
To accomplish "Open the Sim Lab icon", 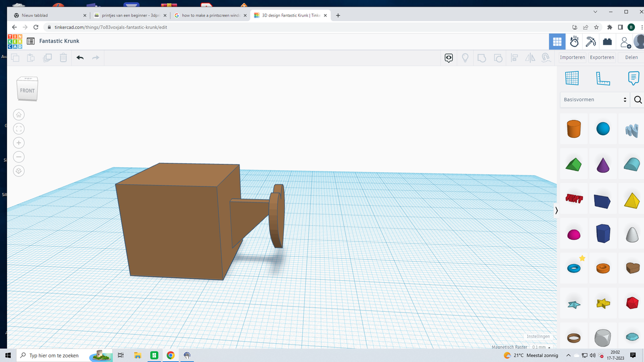I will (574, 42).
